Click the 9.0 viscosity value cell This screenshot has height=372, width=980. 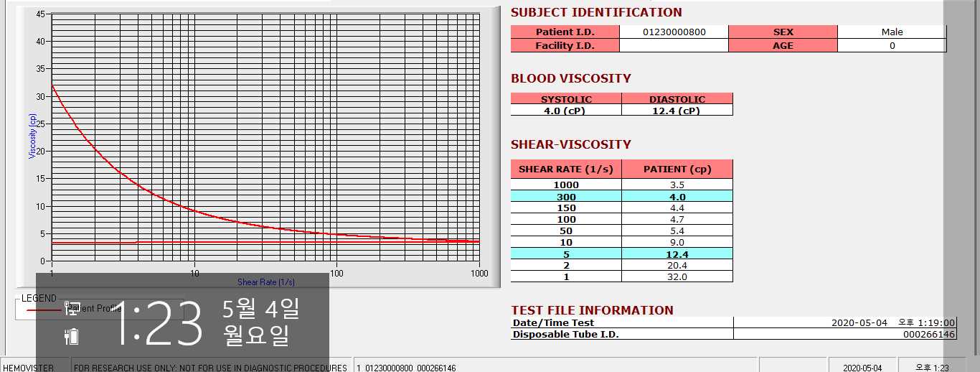tap(677, 243)
